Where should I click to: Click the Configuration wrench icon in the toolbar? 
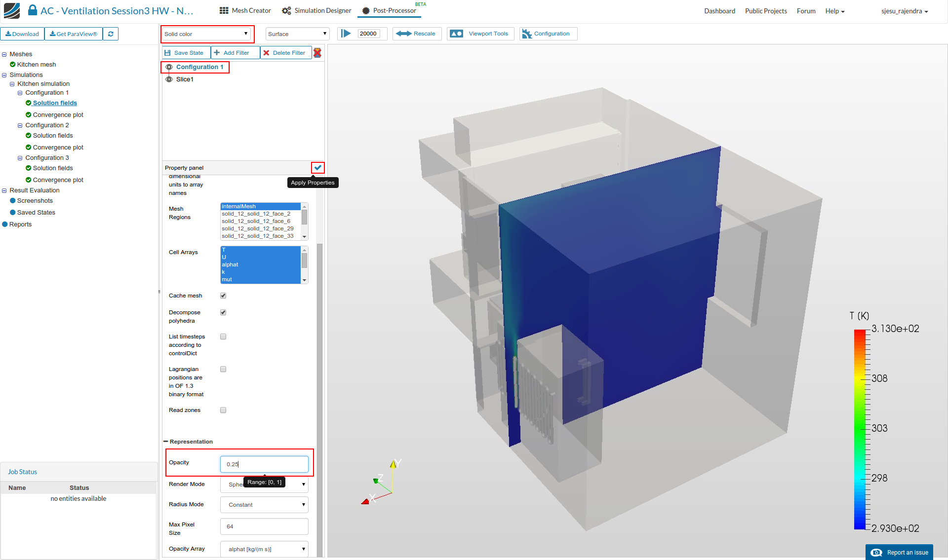point(527,34)
